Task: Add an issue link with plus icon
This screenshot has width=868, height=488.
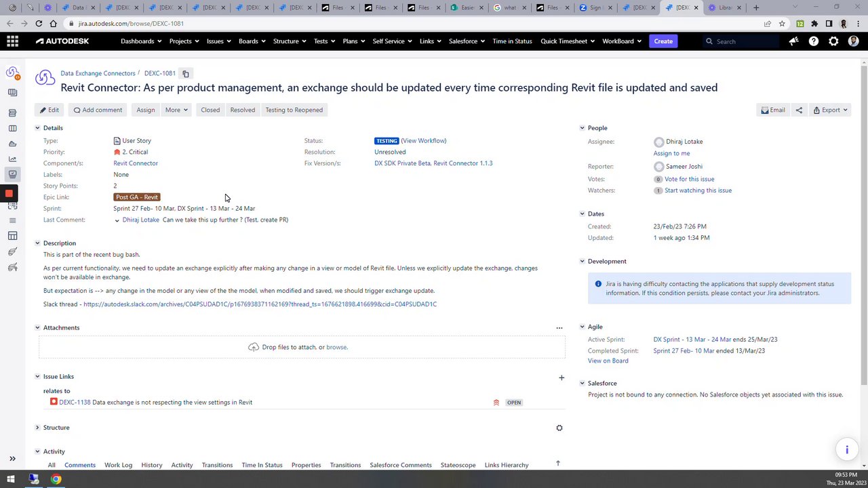Action: pos(561,378)
